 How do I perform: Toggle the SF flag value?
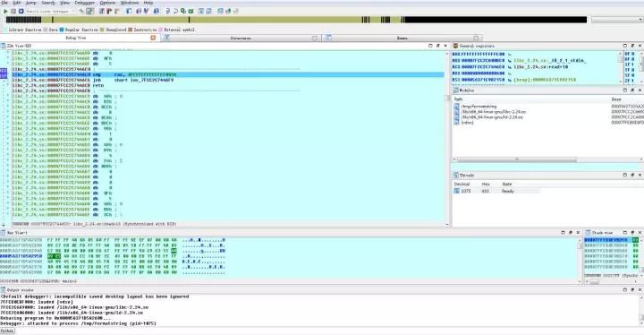point(633,75)
